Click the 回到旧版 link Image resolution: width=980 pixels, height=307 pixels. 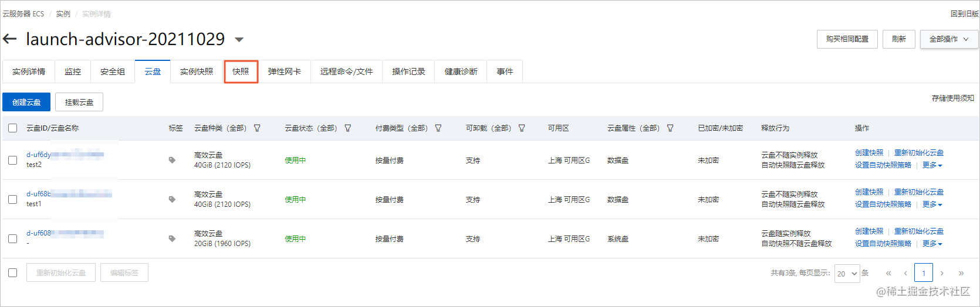(965, 13)
